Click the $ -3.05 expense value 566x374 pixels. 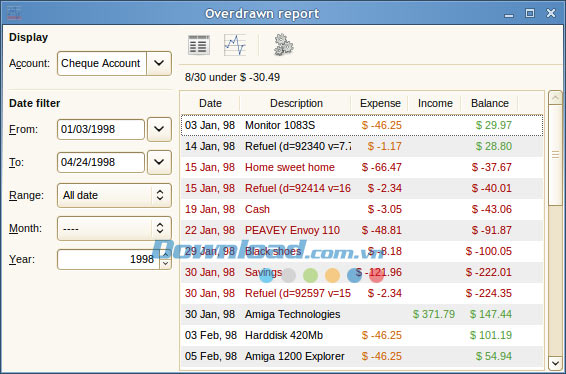pos(385,209)
